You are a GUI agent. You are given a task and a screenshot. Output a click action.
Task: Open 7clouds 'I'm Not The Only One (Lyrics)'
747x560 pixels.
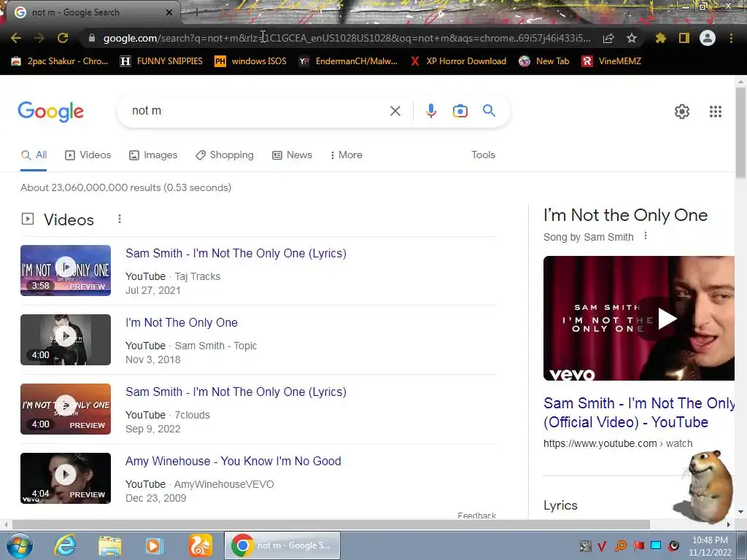click(236, 392)
